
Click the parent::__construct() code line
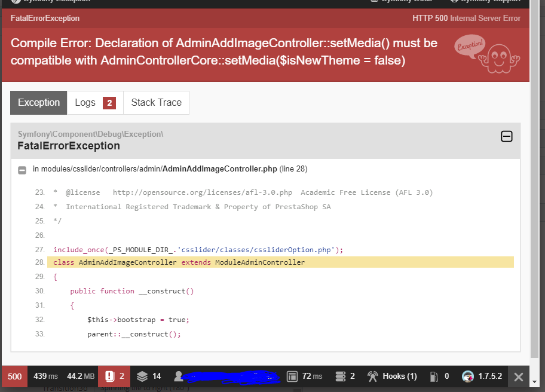pos(134,334)
